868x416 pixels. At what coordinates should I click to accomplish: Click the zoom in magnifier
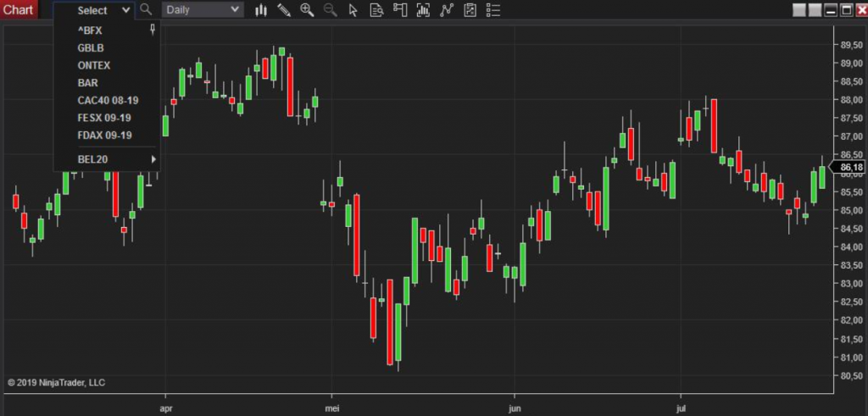[307, 10]
